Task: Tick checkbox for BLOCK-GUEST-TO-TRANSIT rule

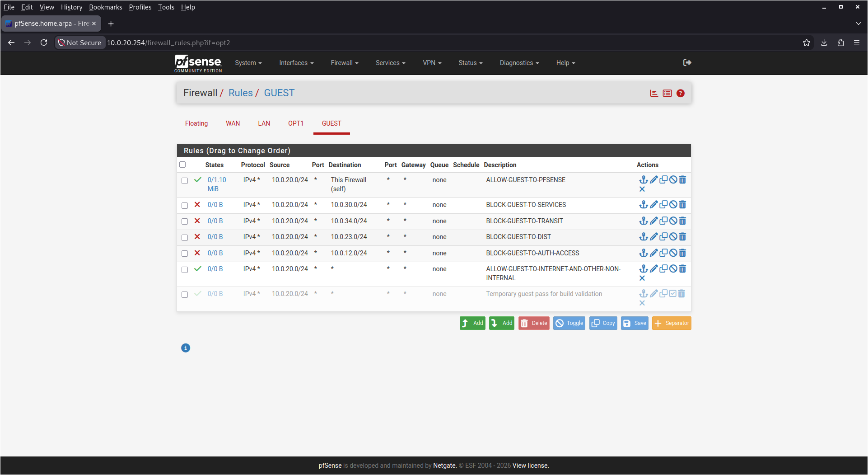Action: pyautogui.click(x=185, y=221)
